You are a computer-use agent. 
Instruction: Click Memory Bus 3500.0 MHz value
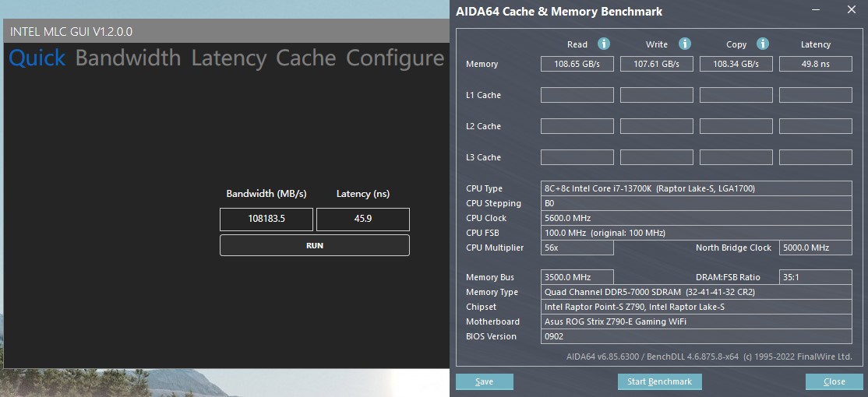577,277
